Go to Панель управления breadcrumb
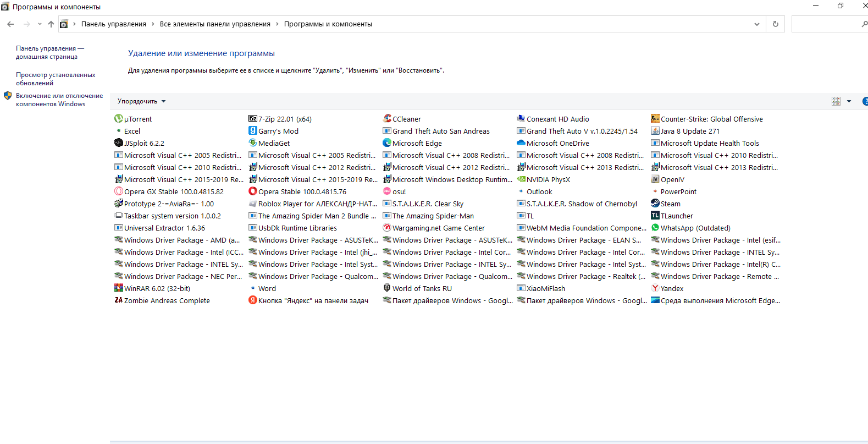The height and width of the screenshot is (444, 868). (x=114, y=24)
